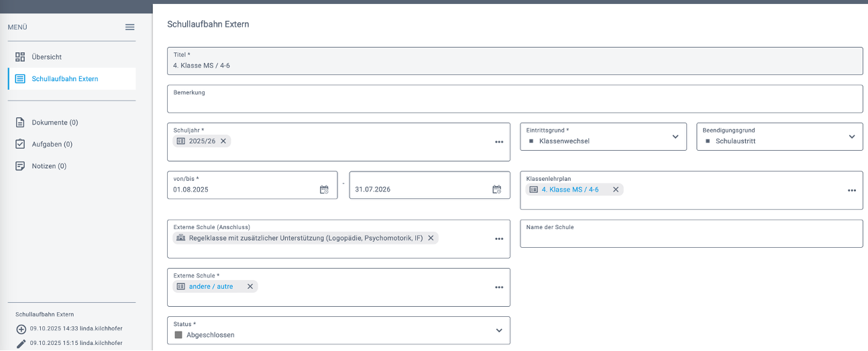The width and height of the screenshot is (868, 351).
Task: Click into the Bemerkung text field
Action: tap(514, 103)
